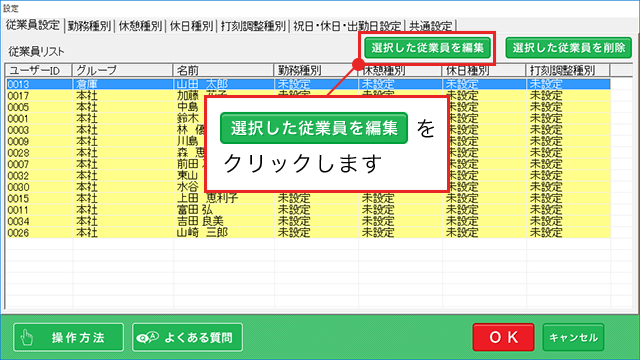Viewport: 640px width, 360px height.
Task: Click the 打刻調整種別 column header
Action: (568, 70)
